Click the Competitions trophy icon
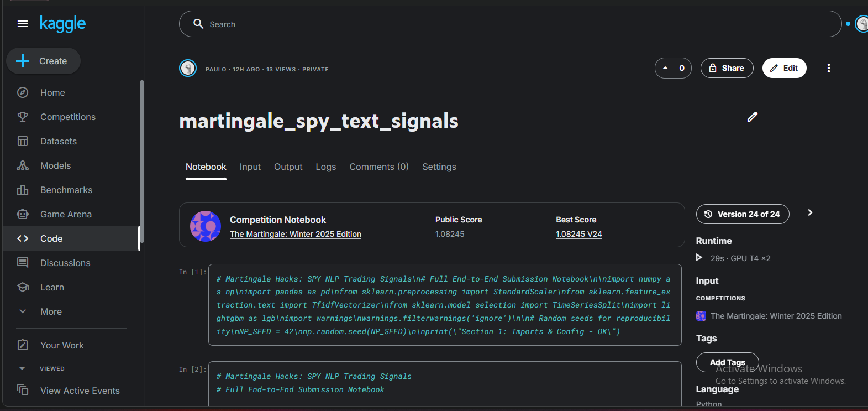The height and width of the screenshot is (411, 868). tap(23, 117)
